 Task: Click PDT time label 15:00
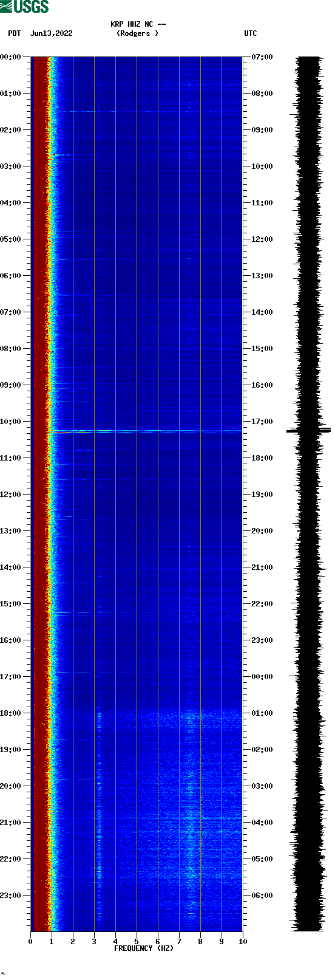tap(11, 604)
